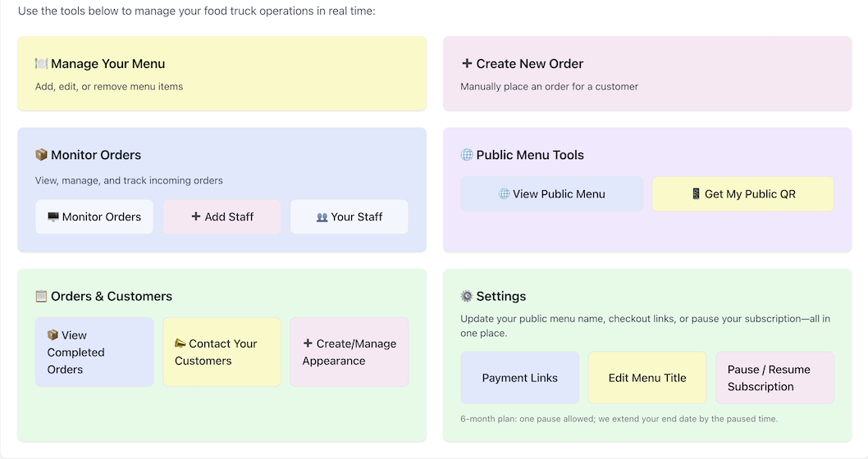Click the Monitor Orders section heading

pyautogui.click(x=96, y=155)
